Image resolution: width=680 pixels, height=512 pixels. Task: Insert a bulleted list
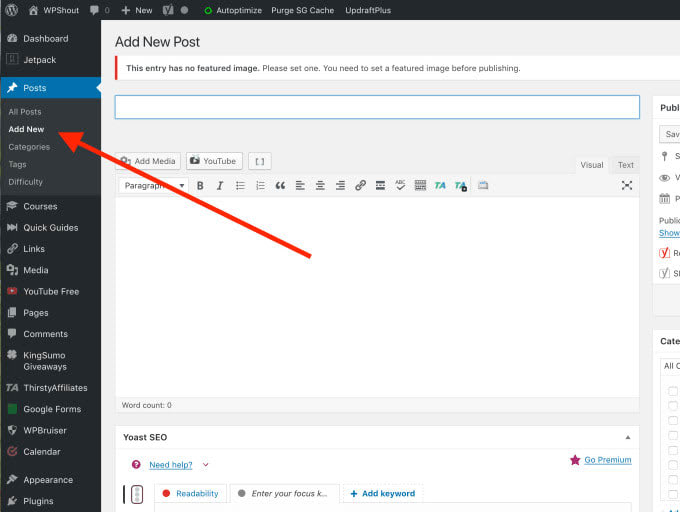click(x=240, y=186)
